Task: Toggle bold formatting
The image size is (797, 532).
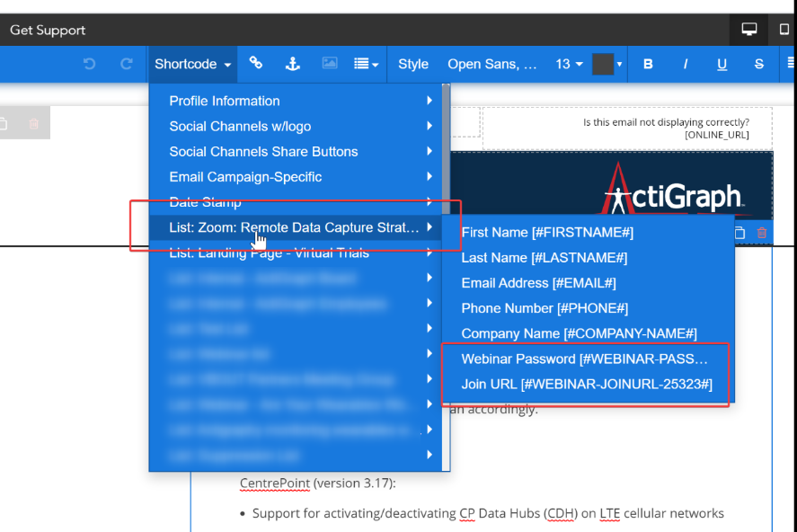Action: click(x=648, y=64)
